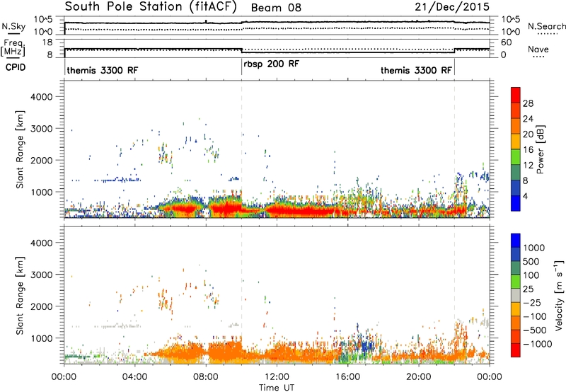The width and height of the screenshot is (566, 392).
Task: Click the '60' tick beside Nave
Action: [507, 42]
